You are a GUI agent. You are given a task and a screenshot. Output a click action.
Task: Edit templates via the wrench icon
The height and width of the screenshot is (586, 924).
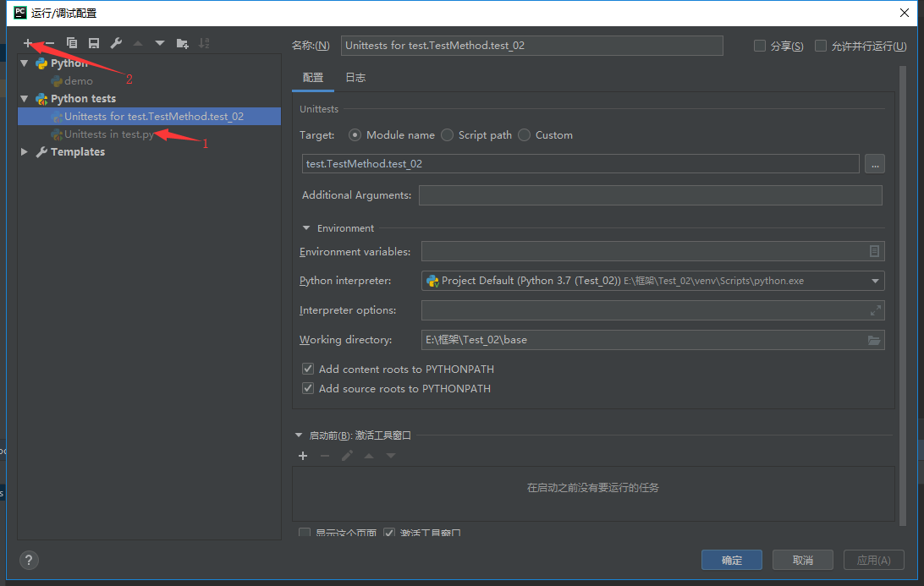pyautogui.click(x=116, y=43)
